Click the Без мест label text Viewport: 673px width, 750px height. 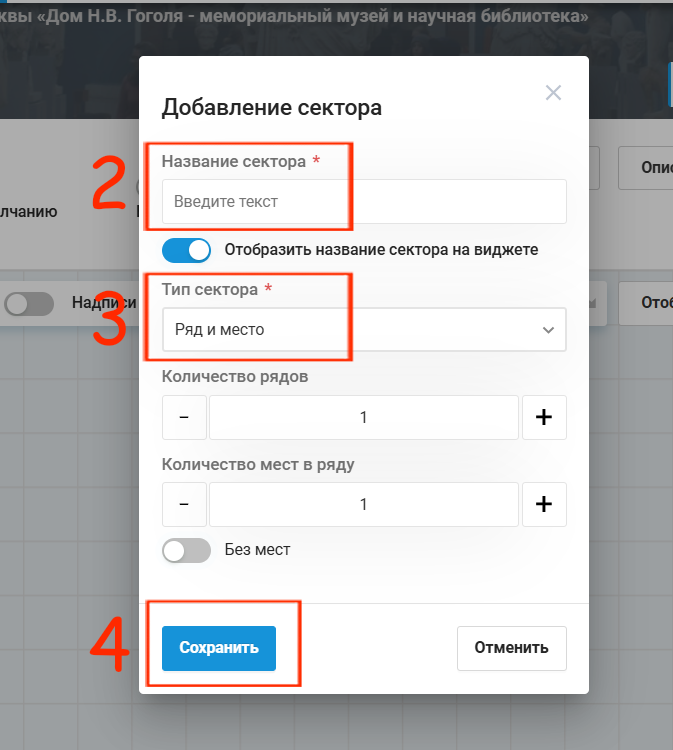(x=257, y=550)
